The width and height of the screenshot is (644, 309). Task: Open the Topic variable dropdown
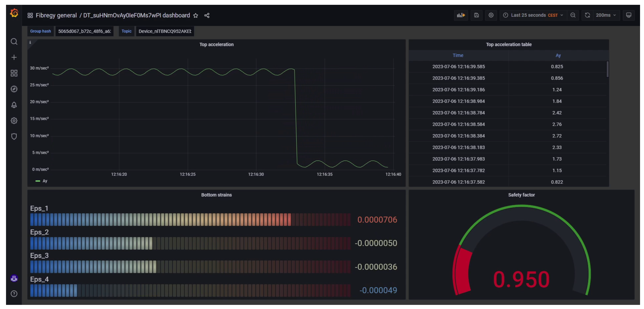pos(165,31)
